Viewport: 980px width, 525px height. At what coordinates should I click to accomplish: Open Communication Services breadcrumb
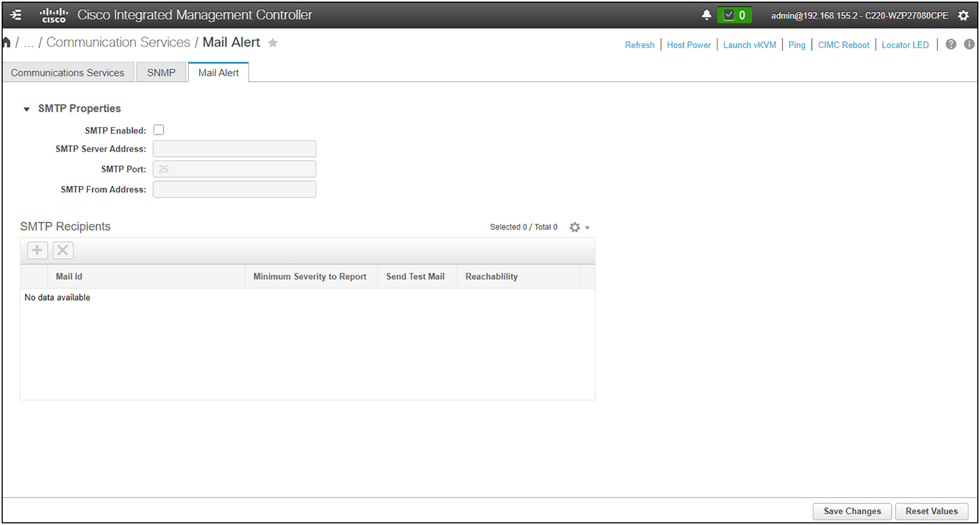(x=118, y=42)
